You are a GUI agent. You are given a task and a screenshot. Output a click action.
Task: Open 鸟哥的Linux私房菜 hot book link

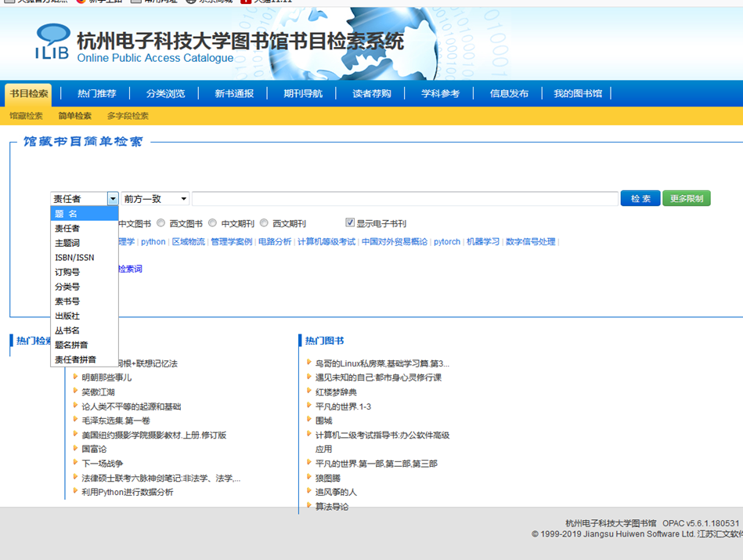pyautogui.click(x=382, y=363)
